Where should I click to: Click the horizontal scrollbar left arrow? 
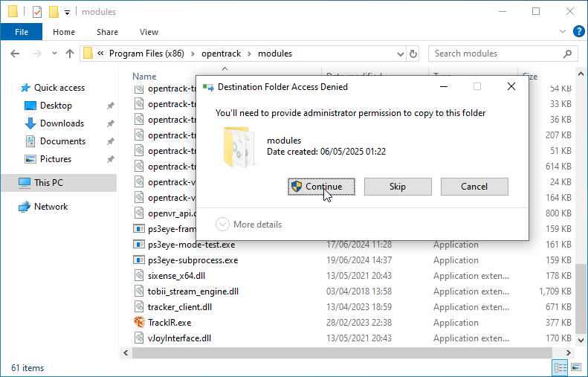126,352
